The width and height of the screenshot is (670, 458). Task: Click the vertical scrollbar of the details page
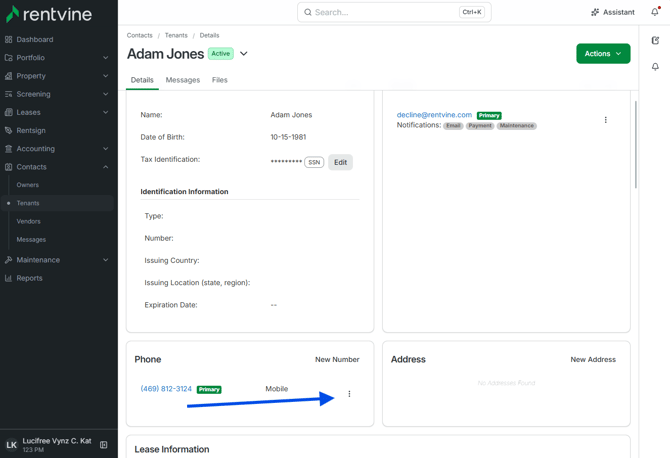pyautogui.click(x=636, y=145)
